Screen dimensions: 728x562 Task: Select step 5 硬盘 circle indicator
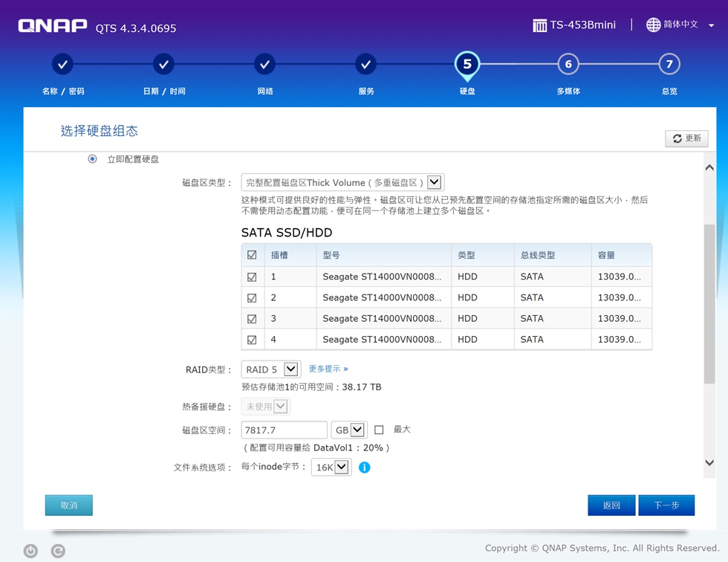point(467,64)
